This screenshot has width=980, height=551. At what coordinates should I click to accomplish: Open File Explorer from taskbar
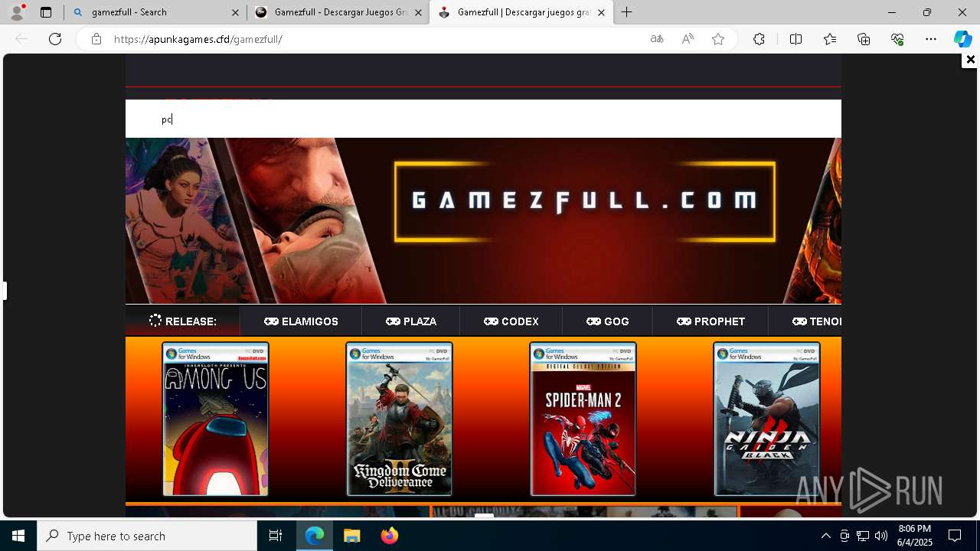[x=351, y=536]
